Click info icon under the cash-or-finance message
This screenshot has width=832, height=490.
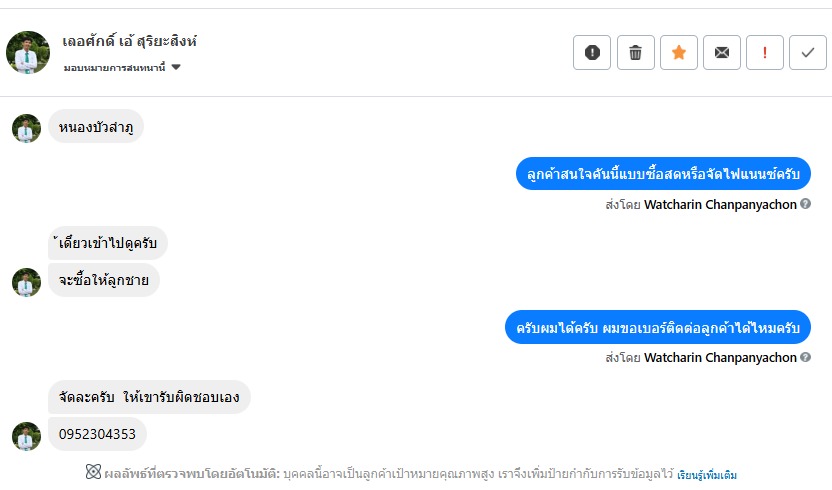(805, 204)
